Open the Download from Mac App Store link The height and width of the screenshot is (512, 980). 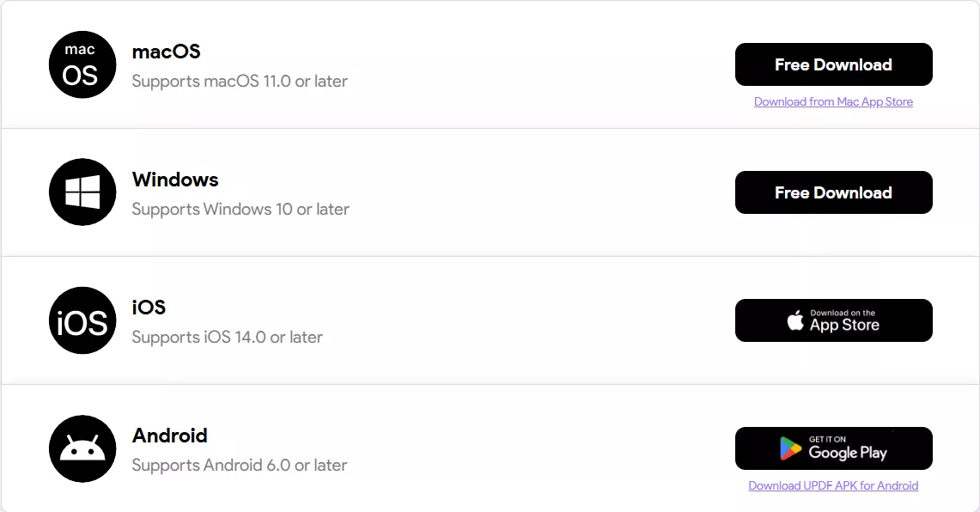pos(833,101)
